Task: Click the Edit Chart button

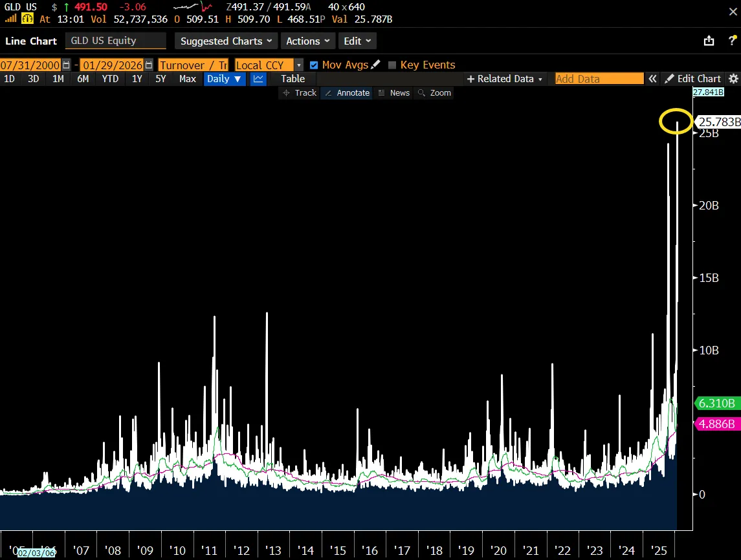Action: [692, 79]
